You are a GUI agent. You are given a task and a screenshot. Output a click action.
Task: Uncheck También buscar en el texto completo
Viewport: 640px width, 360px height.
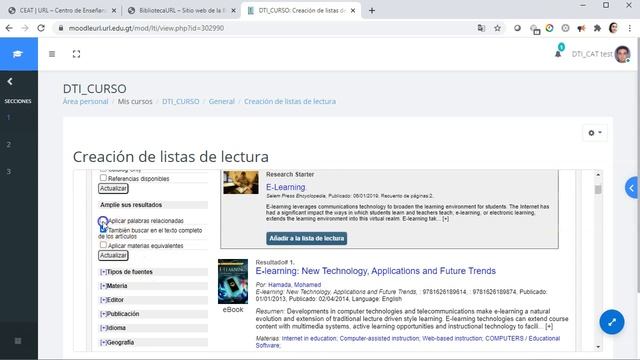click(103, 229)
